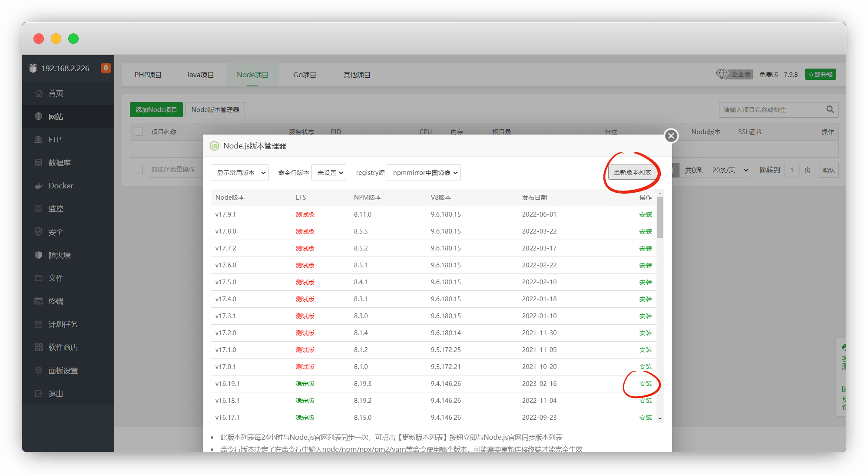Open the 命令行版本 未设置 dropdown
Screen dimensions: 868x474
point(329,173)
